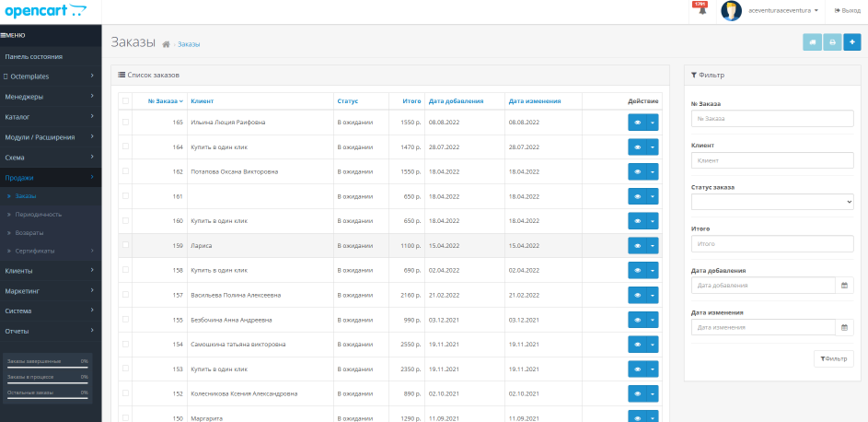868x422 pixels.
Task: Check the box for order 164
Action: point(126,147)
